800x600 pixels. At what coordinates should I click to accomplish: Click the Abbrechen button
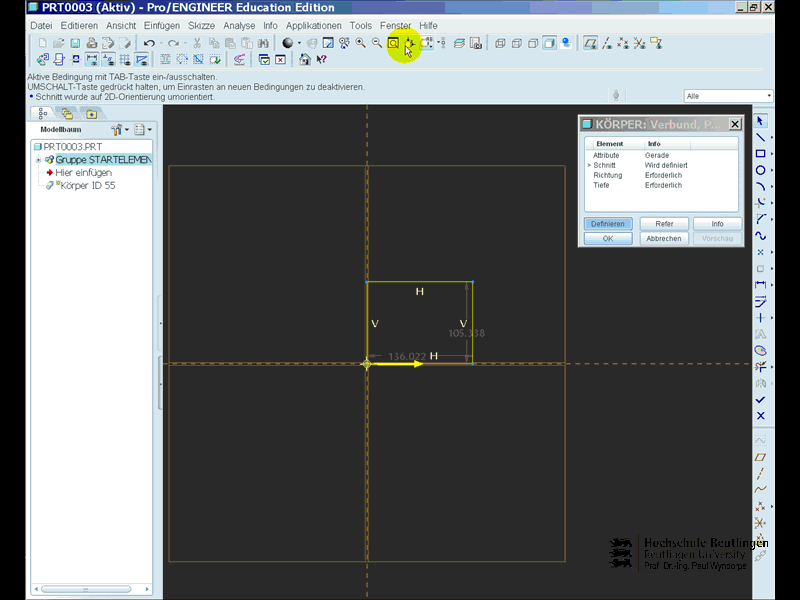tap(664, 238)
